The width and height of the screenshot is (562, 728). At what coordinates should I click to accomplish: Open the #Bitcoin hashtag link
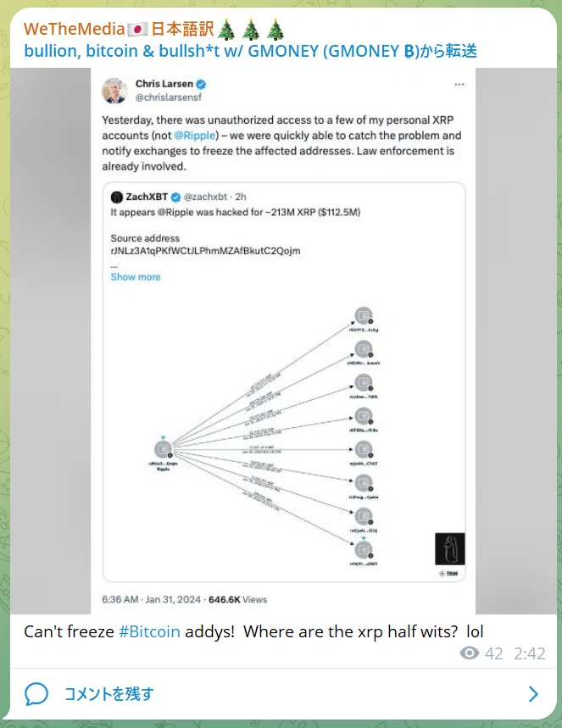pos(149,631)
